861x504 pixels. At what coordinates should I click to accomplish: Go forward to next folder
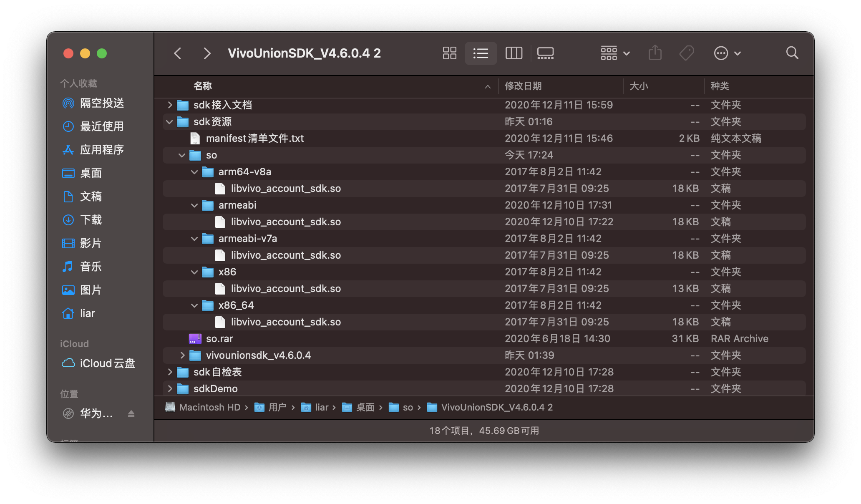click(207, 53)
